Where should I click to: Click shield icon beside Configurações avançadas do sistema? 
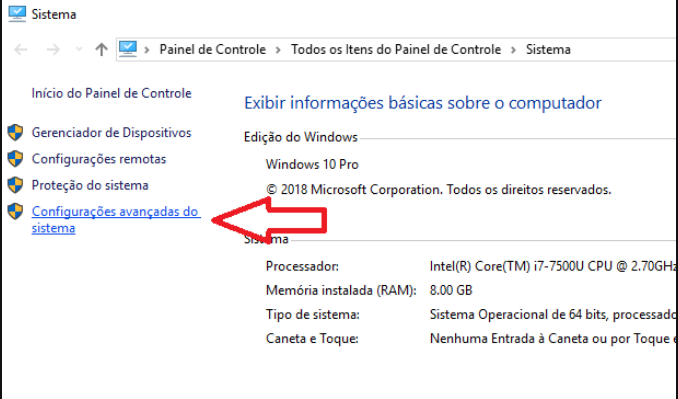click(x=16, y=211)
